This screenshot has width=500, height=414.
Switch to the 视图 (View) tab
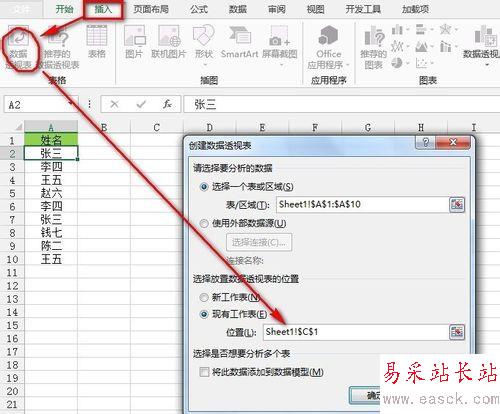pyautogui.click(x=315, y=9)
